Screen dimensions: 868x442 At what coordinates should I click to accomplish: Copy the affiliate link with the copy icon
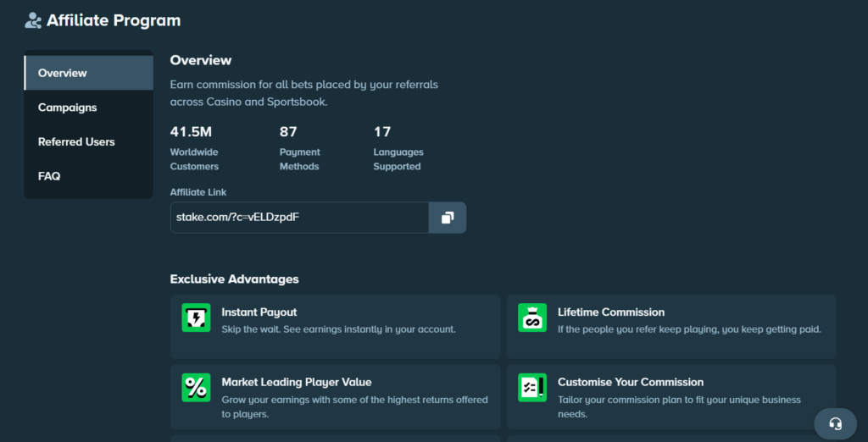pos(448,218)
